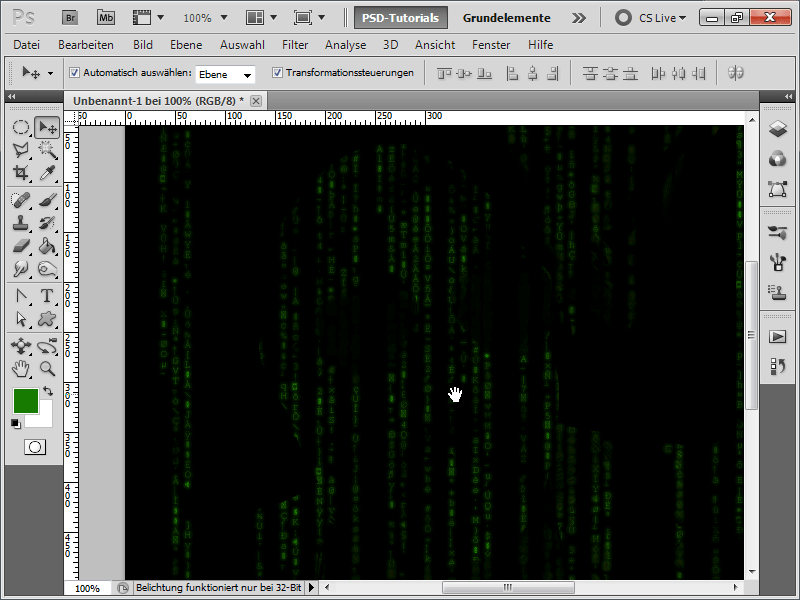Viewport: 800px width, 600px height.
Task: Select the Move tool in the toolbox
Action: [47, 127]
